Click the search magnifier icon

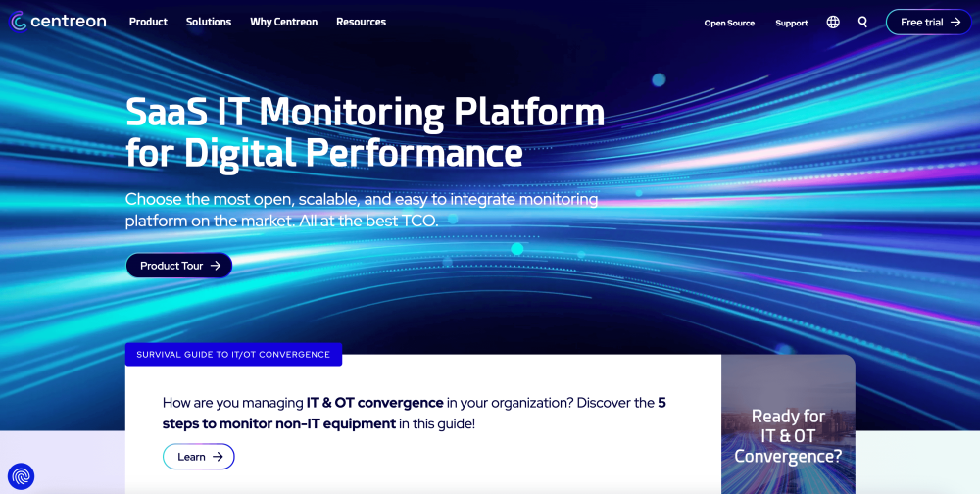point(862,22)
